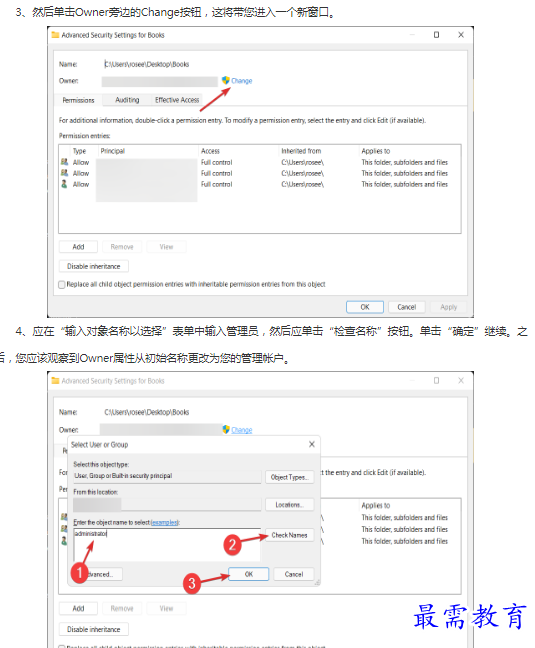535x648 pixels.
Task: Click the shield icon beside top Change link
Action: pos(226,80)
